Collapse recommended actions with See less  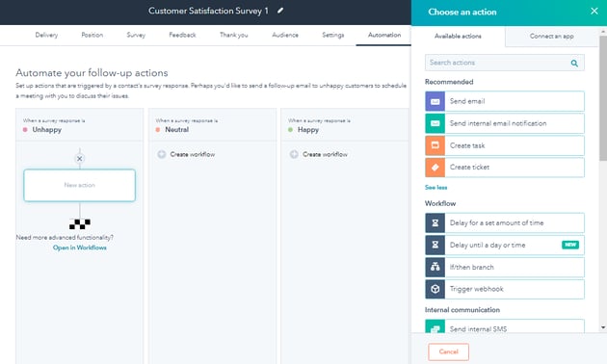tap(435, 187)
